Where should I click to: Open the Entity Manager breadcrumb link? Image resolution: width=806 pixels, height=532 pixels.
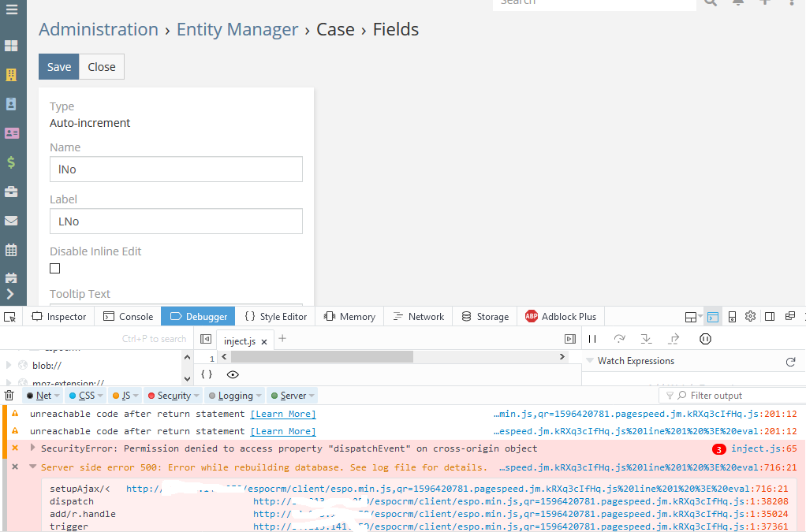tap(237, 29)
